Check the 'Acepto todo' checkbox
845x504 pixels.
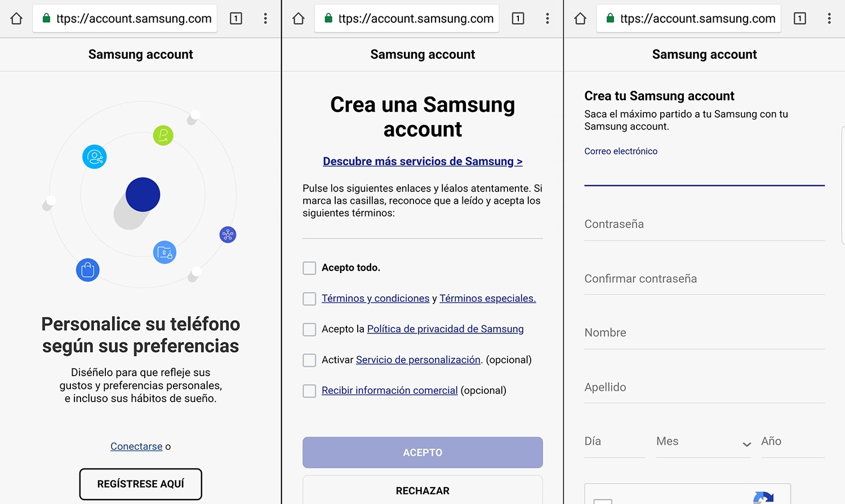[309, 268]
